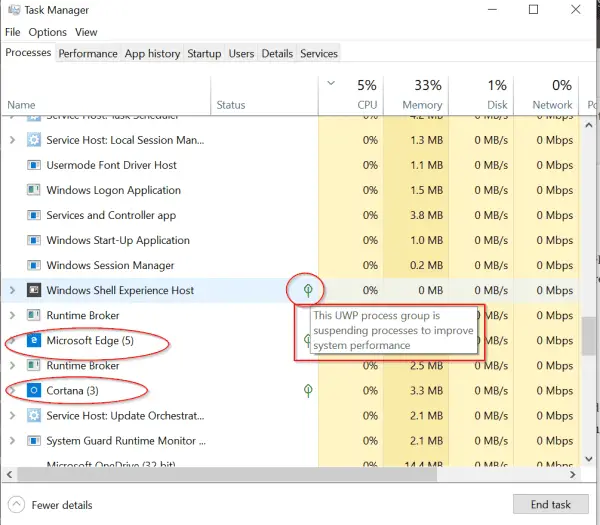Screen dimensions: 600x525
Task: Click Fewer details link
Action: pyautogui.click(x=62, y=505)
